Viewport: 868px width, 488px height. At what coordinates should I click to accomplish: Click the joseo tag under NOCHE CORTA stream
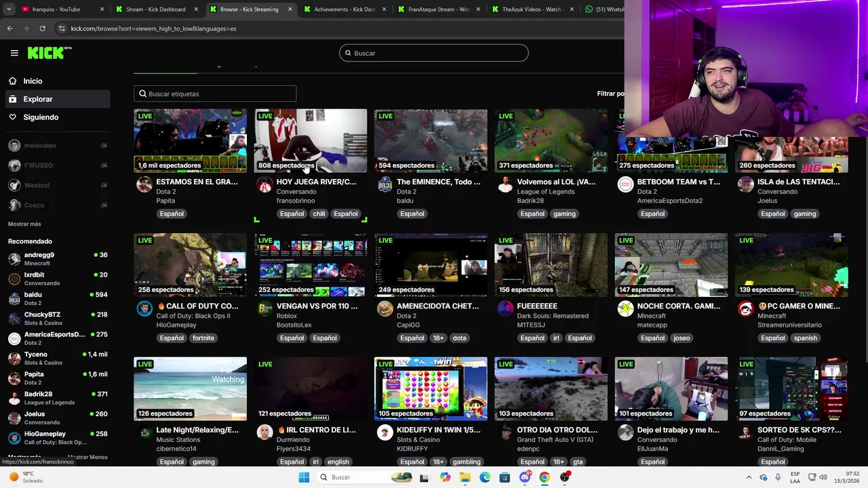[x=682, y=338]
